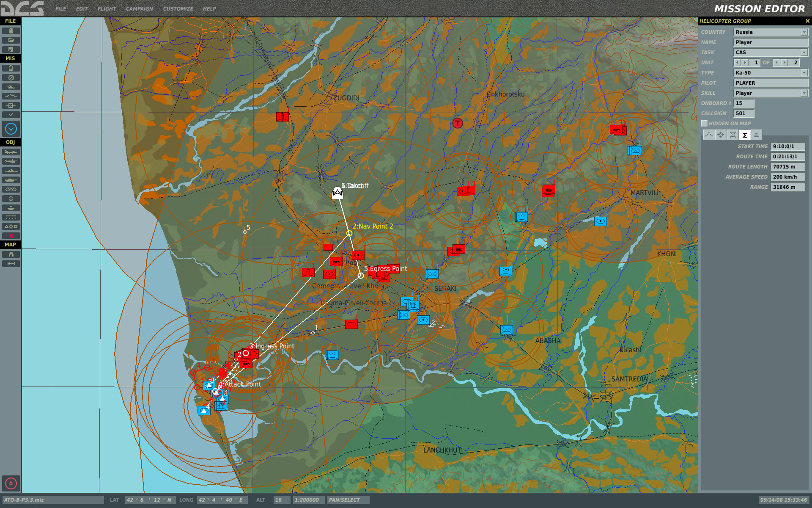Viewport: 812px width, 508px height.
Task: Select the triple-rings zone tool
Action: pyautogui.click(x=11, y=217)
